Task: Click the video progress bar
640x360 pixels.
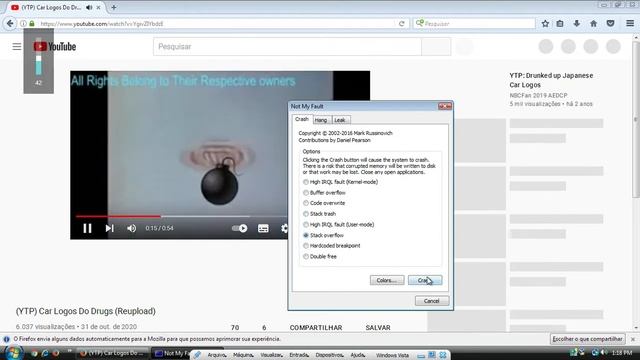Action: point(182,216)
